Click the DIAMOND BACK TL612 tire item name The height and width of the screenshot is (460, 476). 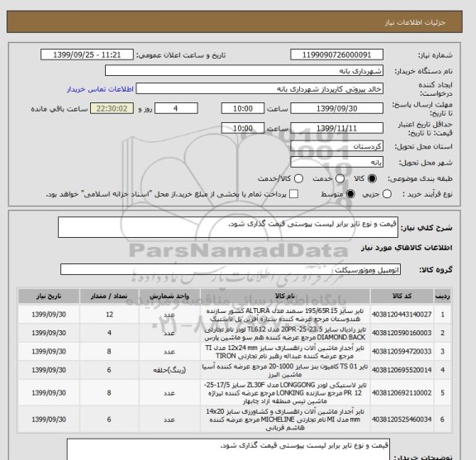(285, 333)
